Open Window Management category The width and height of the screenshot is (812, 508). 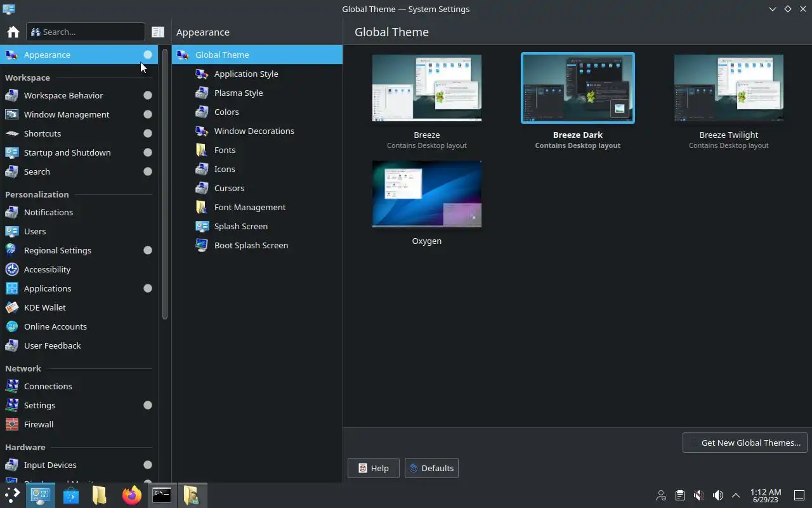(x=79, y=114)
